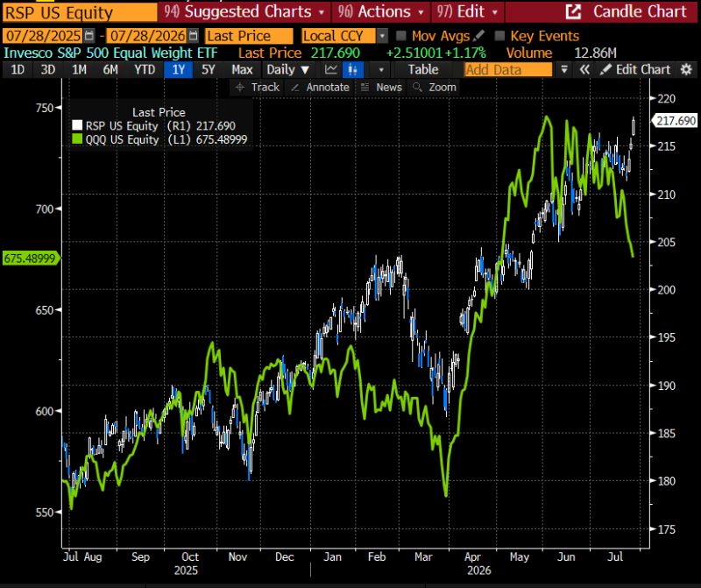Enable the Key Events checkbox
This screenshot has height=588, width=701.
[x=499, y=36]
